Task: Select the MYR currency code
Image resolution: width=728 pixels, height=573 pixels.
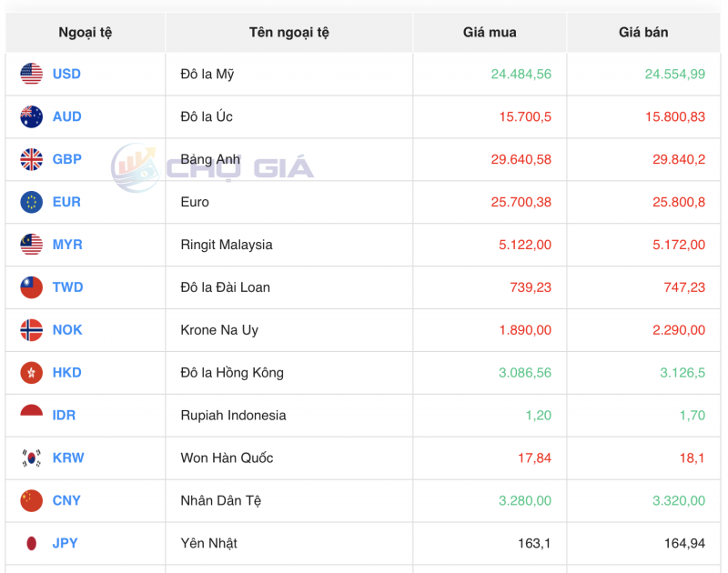Action: 67,245
